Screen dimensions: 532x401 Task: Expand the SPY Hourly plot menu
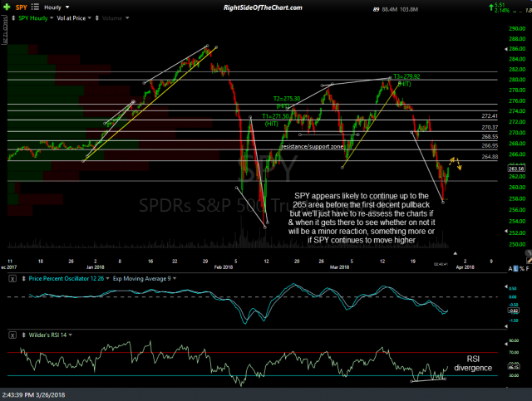point(52,18)
